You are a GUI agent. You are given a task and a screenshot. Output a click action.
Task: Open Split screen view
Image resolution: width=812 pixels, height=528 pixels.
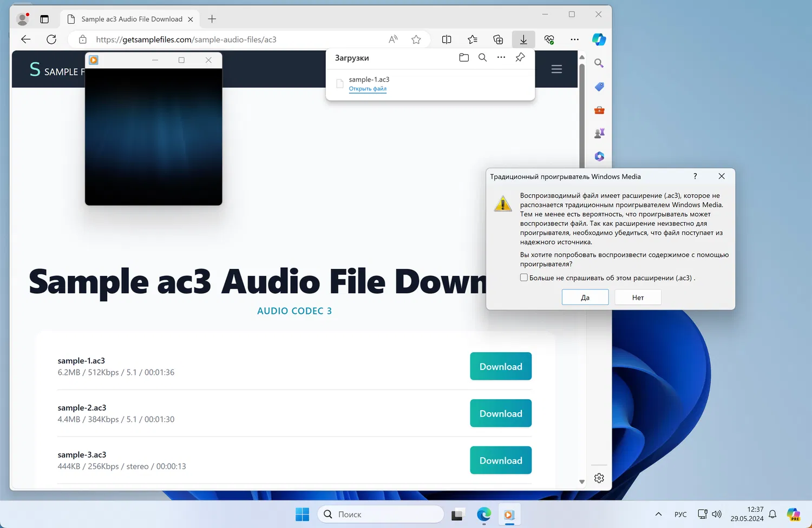pyautogui.click(x=447, y=39)
